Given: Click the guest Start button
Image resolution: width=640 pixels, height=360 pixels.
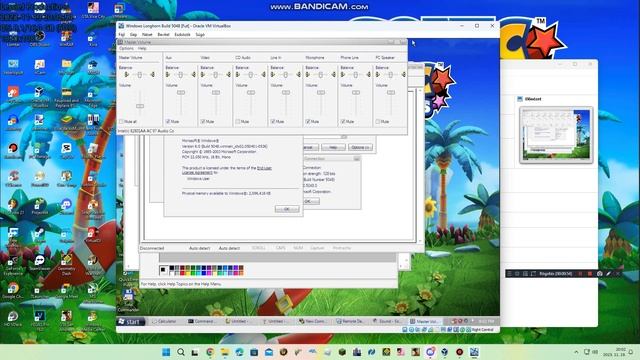Looking at the screenshot, I should 131,322.
